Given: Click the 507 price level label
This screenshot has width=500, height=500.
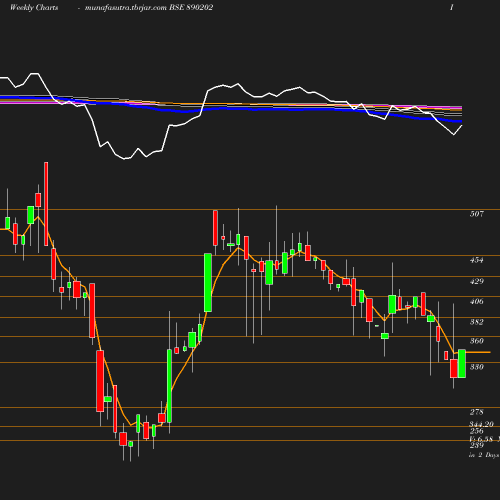Looking at the screenshot, I should tap(477, 214).
